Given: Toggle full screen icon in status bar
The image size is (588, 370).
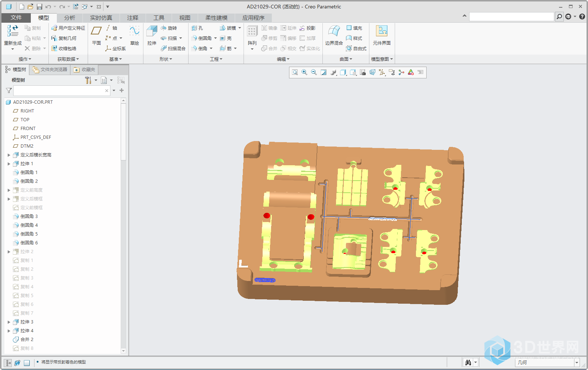Looking at the screenshot, I should pyautogui.click(x=27, y=363).
